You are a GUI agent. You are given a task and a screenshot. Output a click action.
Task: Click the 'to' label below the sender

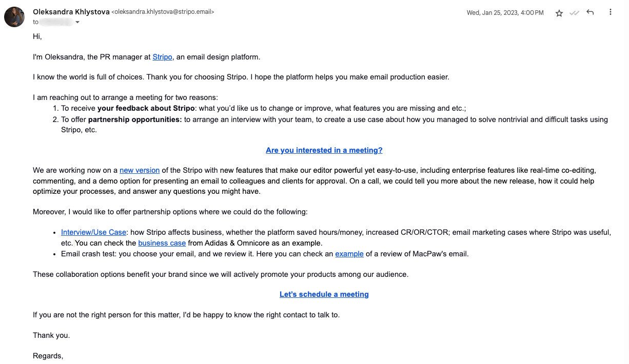(35, 22)
